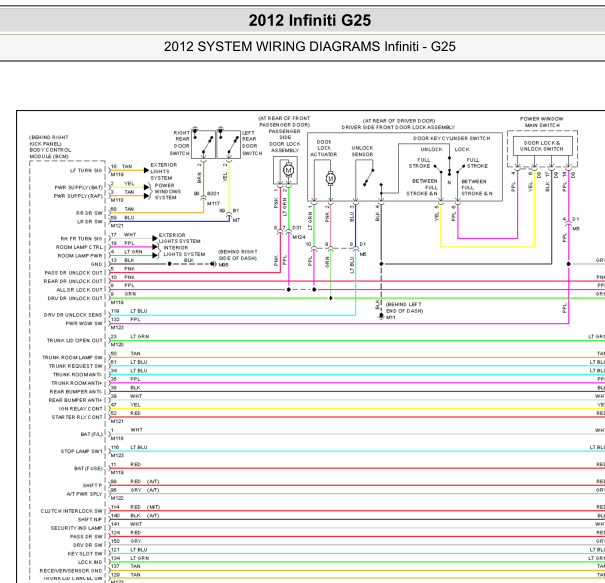Select 'IGN RELAY CONT' label

tap(81, 409)
